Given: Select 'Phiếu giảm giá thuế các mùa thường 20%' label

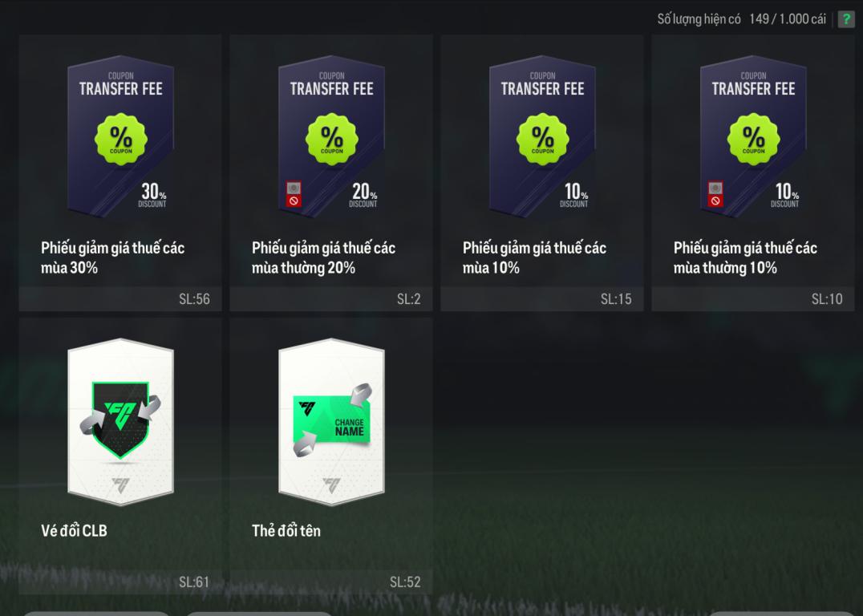Looking at the screenshot, I should tap(324, 257).
